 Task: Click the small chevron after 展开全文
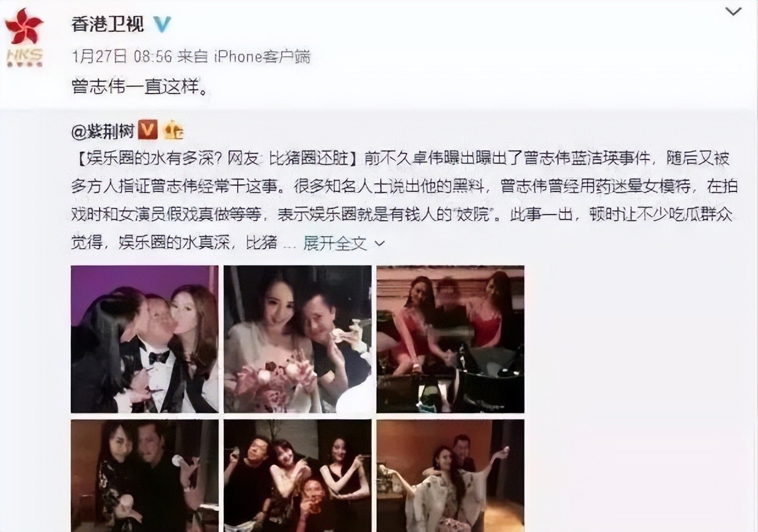pos(379,243)
